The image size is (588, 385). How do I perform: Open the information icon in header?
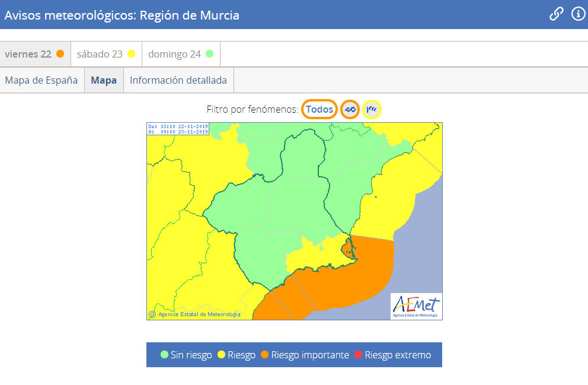click(578, 14)
